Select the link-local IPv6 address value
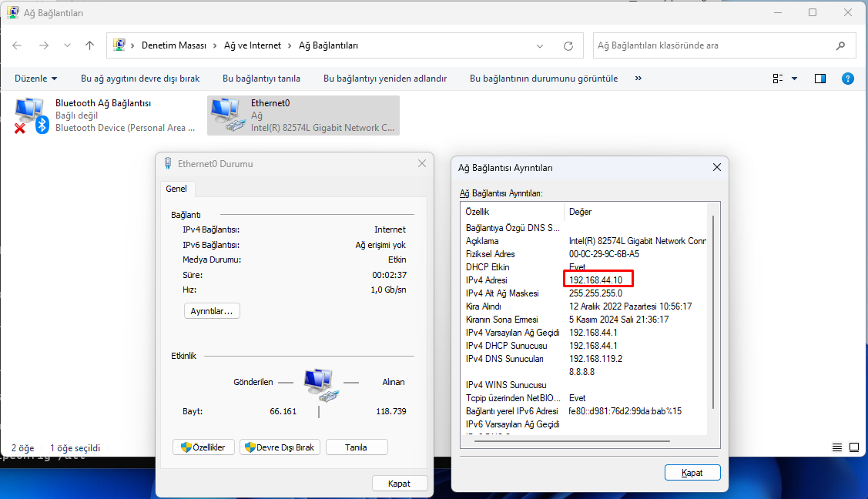Viewport: 868px width, 499px height. 625,411
